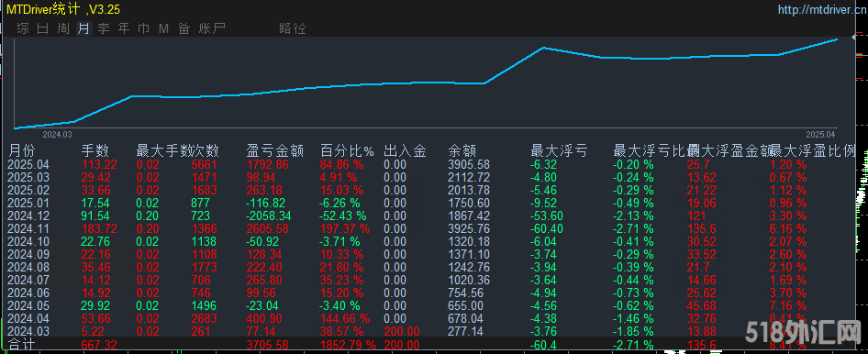Switch to the 备 notes tab

pyautogui.click(x=184, y=28)
